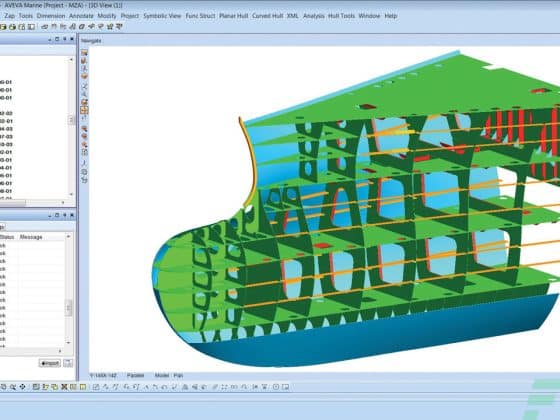560x420 pixels.
Task: Open the Symbolic View menu
Action: [x=162, y=16]
